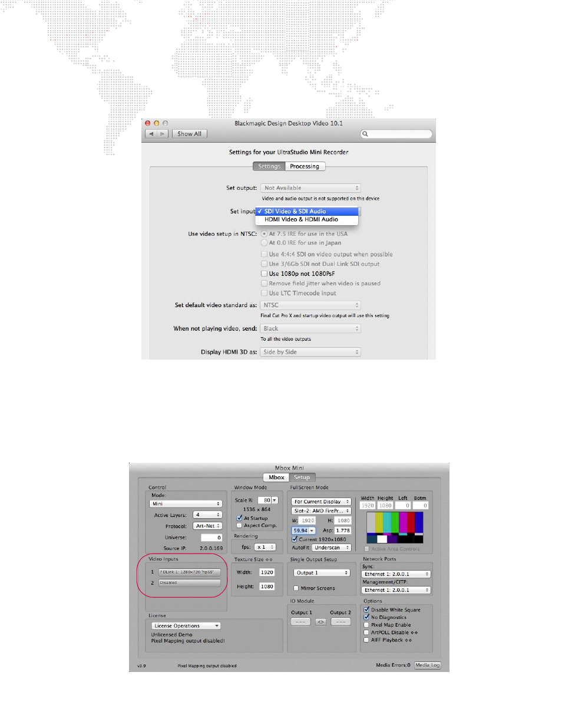
Task: Click the Asp 1.778 field
Action: (x=343, y=531)
